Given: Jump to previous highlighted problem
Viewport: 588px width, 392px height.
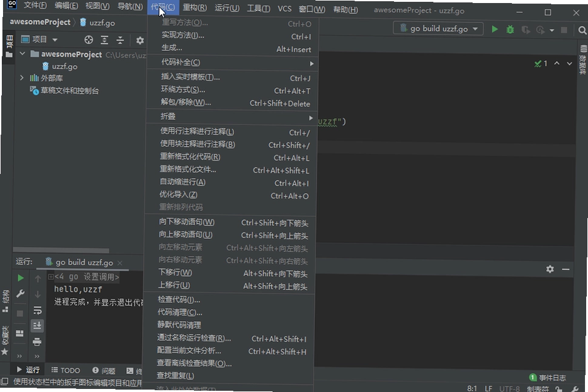Looking at the screenshot, I should pos(557,64).
